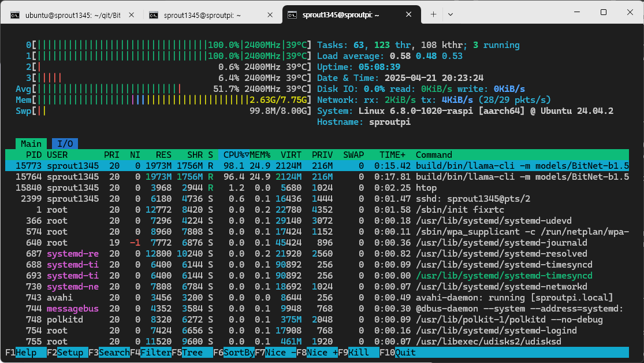Sort by SHR column header
Screen dimensions: 644x363
(195, 155)
